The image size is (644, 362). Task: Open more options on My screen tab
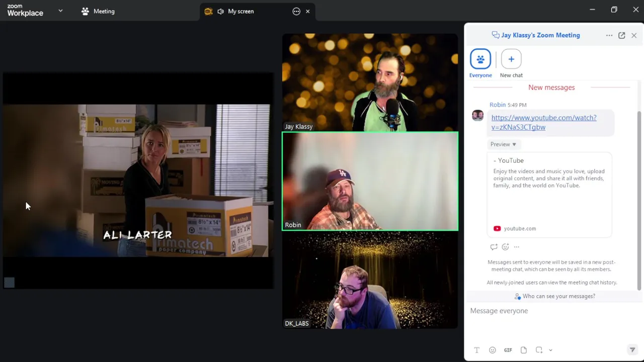(x=296, y=11)
